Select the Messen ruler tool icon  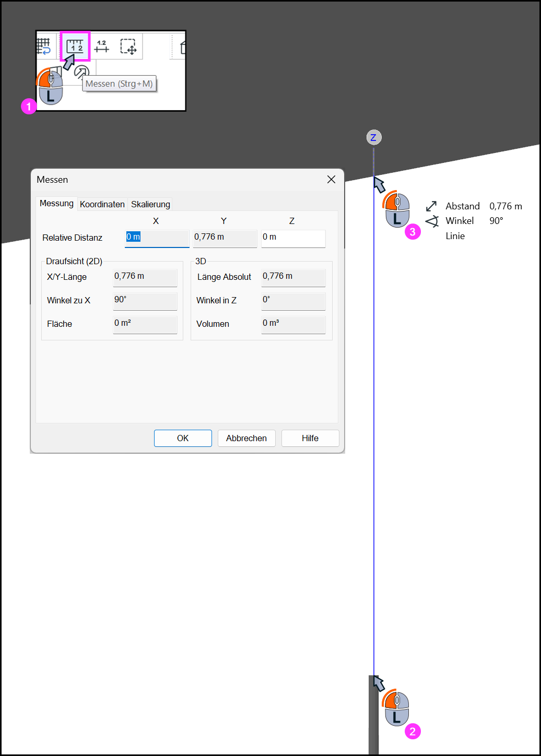pos(76,46)
